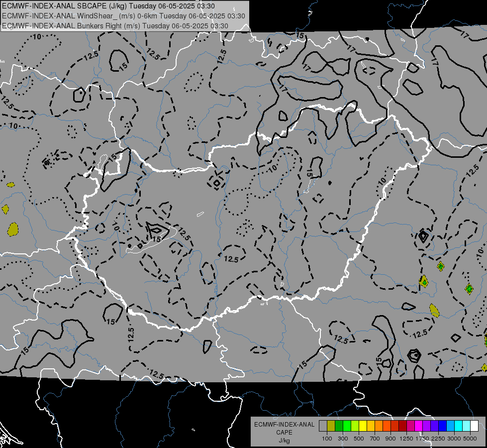487x448 pixels.
Task: Pick the gray legend swatch below 100
Action: point(323,426)
